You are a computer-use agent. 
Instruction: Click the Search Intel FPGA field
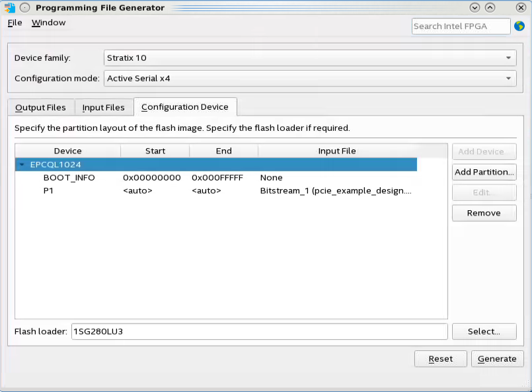click(461, 26)
